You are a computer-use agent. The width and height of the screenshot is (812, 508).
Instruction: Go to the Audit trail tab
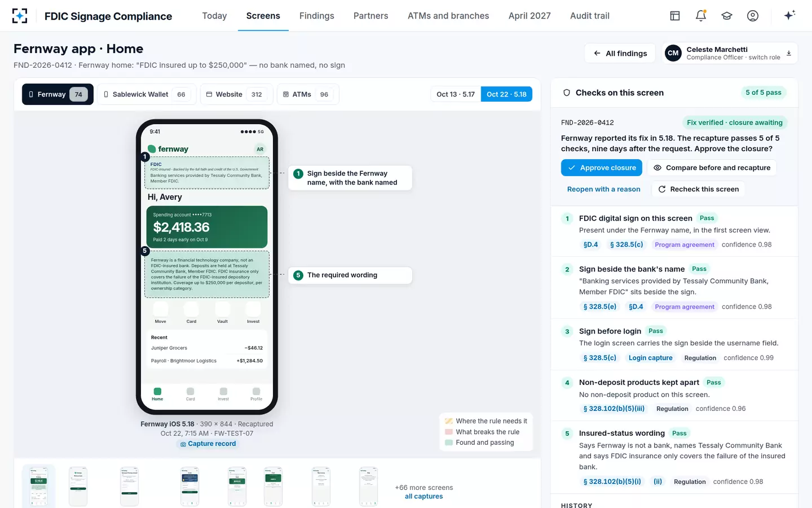pyautogui.click(x=590, y=16)
